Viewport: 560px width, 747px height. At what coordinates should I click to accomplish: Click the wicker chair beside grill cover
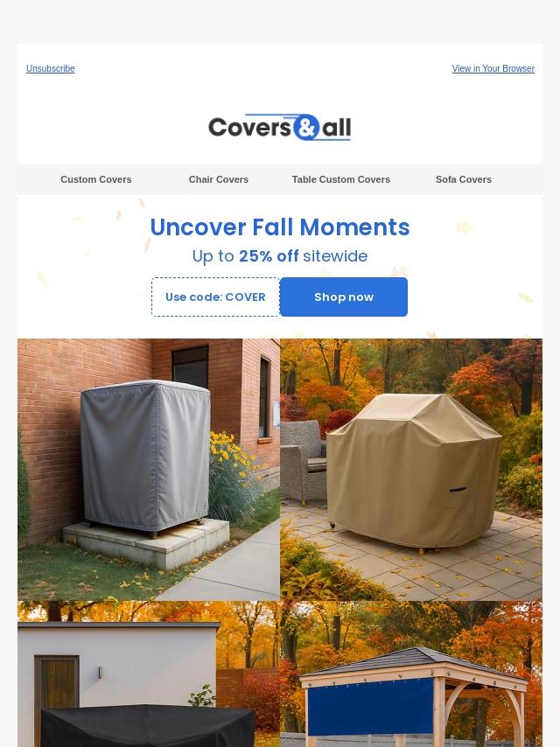pos(303,461)
